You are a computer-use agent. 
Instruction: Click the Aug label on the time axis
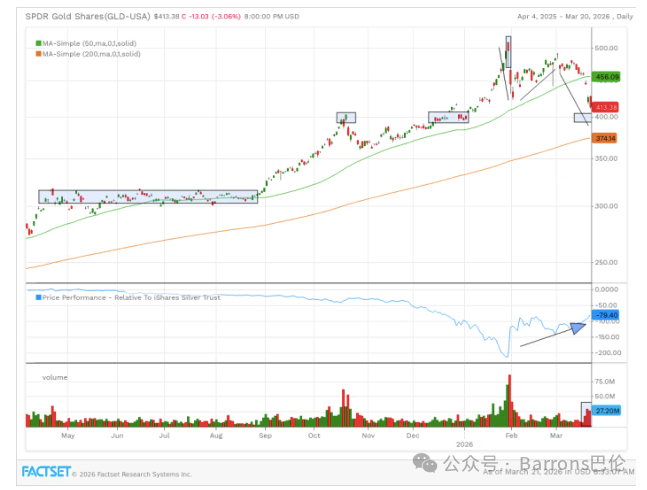coord(216,436)
